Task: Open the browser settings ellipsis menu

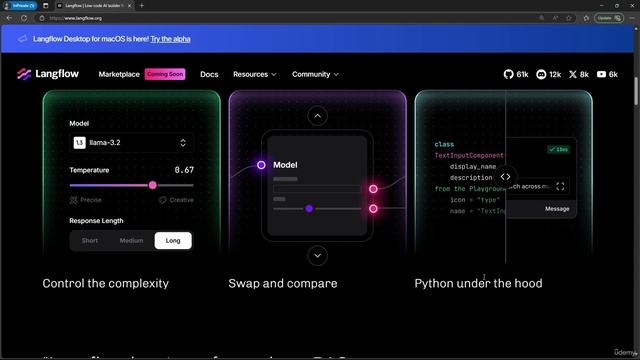Action: point(632,18)
